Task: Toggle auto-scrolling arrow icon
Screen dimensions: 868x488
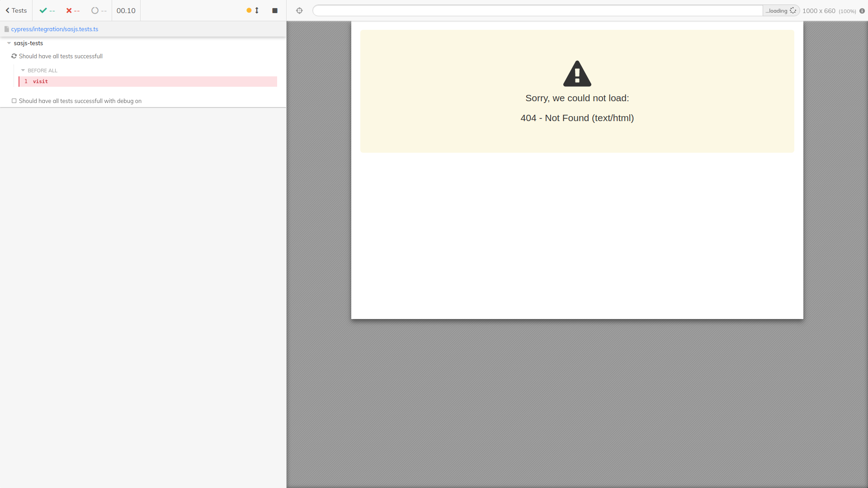Action: 256,10
